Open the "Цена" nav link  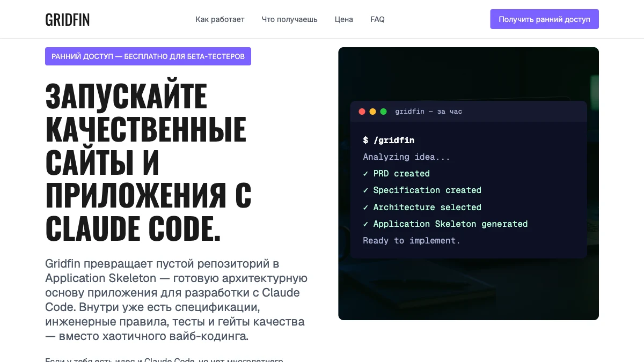(344, 19)
